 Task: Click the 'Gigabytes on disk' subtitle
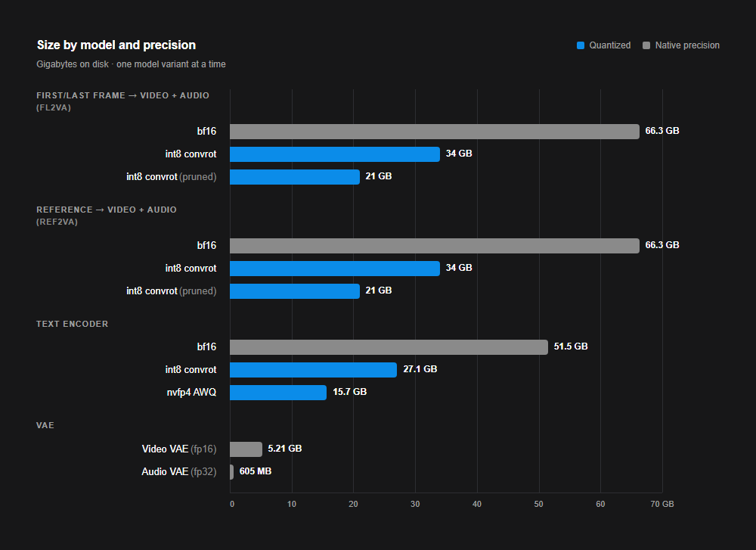point(131,64)
